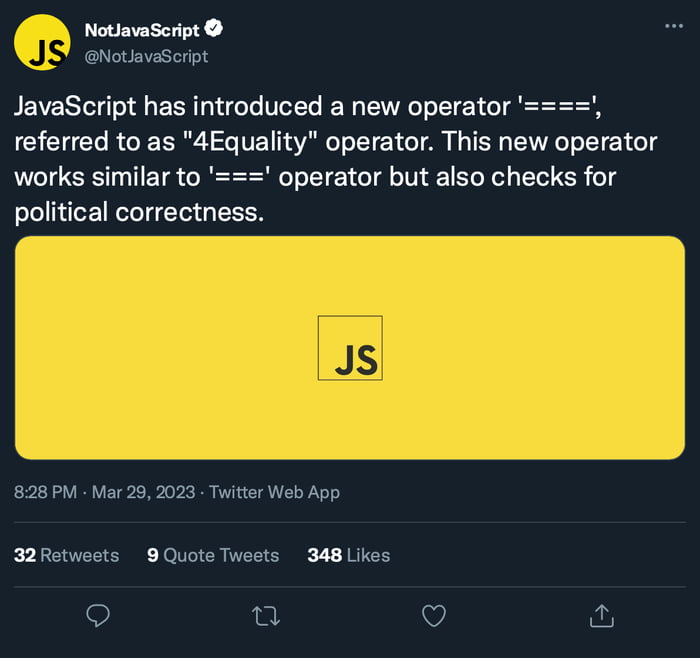700x658 pixels.
Task: Click the yellow background of the attached image
Action: [150, 400]
